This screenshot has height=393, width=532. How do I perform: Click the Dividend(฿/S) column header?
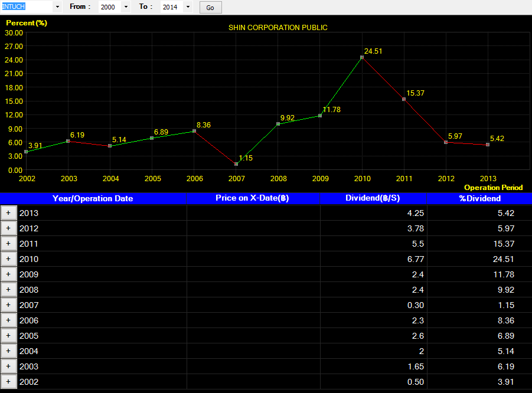[373, 198]
